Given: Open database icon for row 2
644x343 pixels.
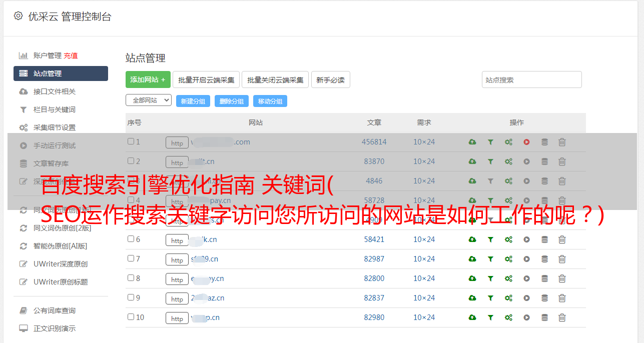Looking at the screenshot, I should (x=544, y=161).
